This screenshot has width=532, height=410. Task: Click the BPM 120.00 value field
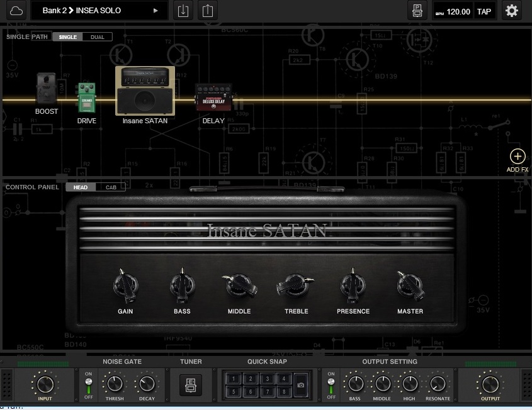453,11
